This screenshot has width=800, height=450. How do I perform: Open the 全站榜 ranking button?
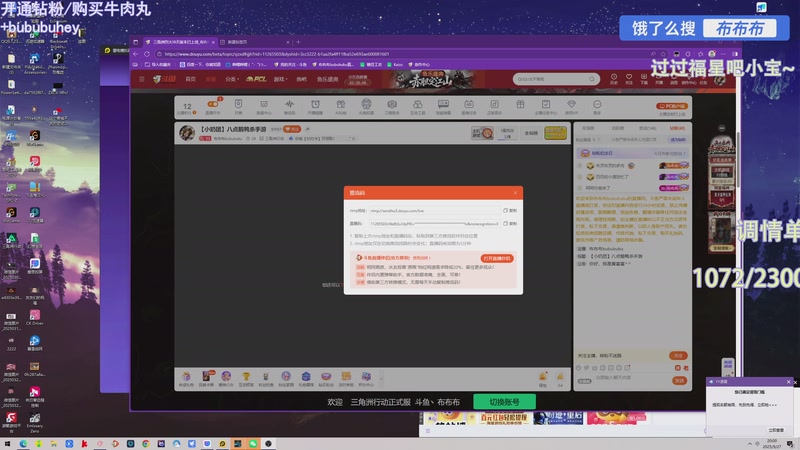click(531, 133)
